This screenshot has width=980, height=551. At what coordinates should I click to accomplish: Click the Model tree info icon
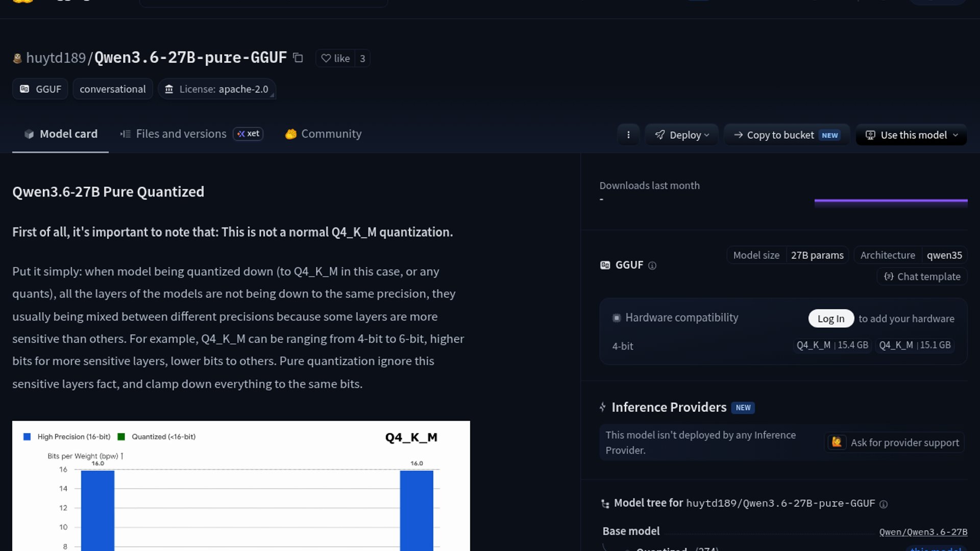pyautogui.click(x=884, y=504)
